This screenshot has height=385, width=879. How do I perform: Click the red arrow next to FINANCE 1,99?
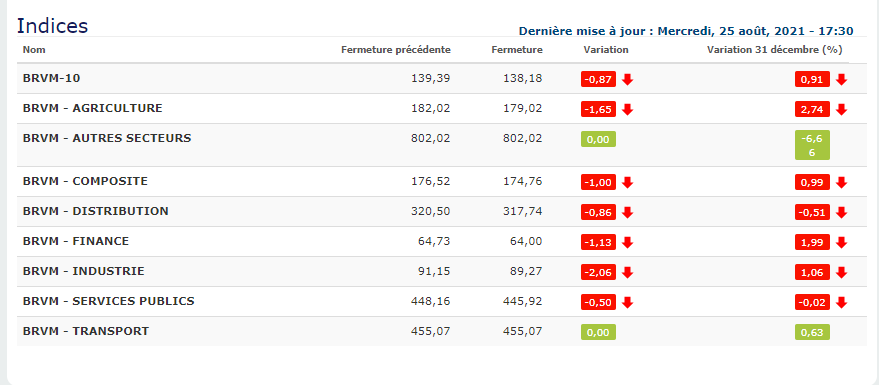841,242
